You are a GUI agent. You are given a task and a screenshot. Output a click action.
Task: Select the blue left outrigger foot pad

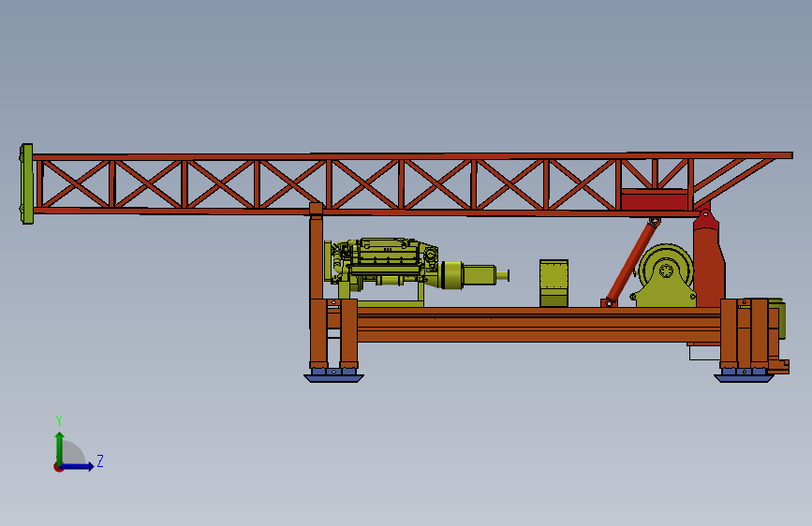pos(334,375)
